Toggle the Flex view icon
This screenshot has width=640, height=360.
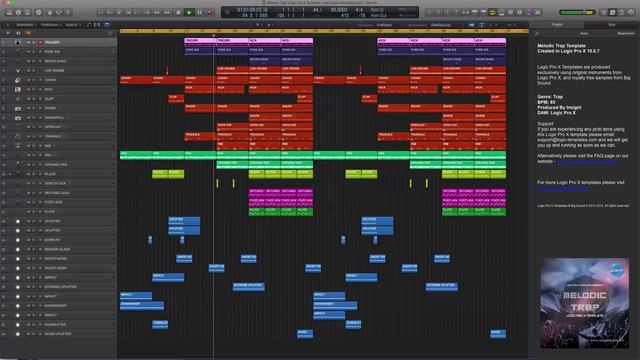(x=97, y=25)
